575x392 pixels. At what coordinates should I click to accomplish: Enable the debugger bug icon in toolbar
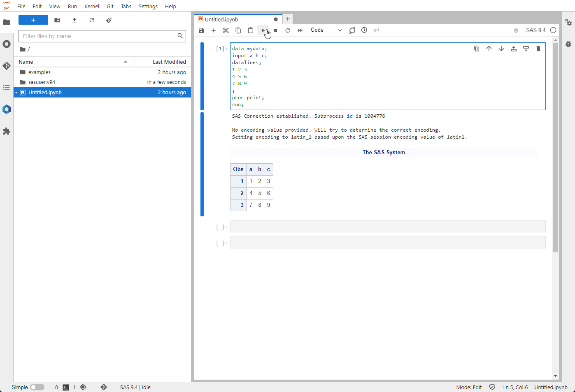pos(516,30)
